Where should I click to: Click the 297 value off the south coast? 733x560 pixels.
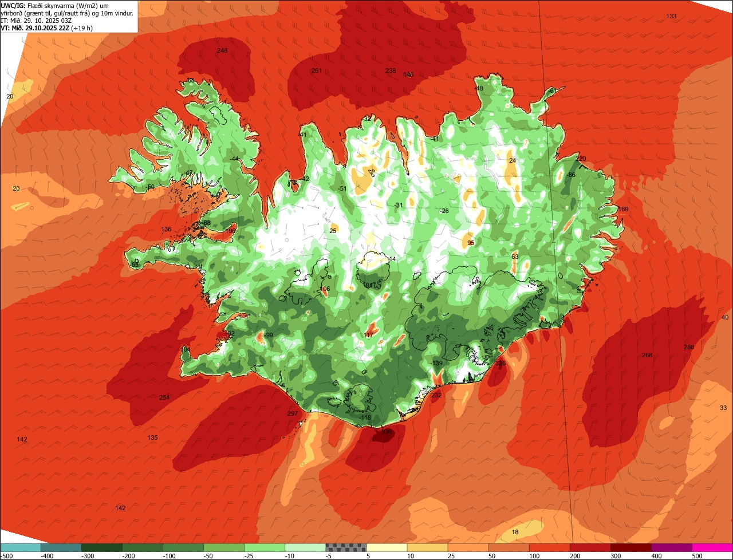coord(293,414)
